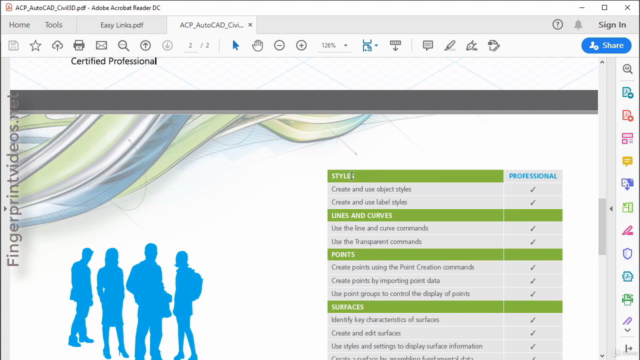Select the Highlight text pen tool
The height and width of the screenshot is (360, 640).
click(449, 45)
